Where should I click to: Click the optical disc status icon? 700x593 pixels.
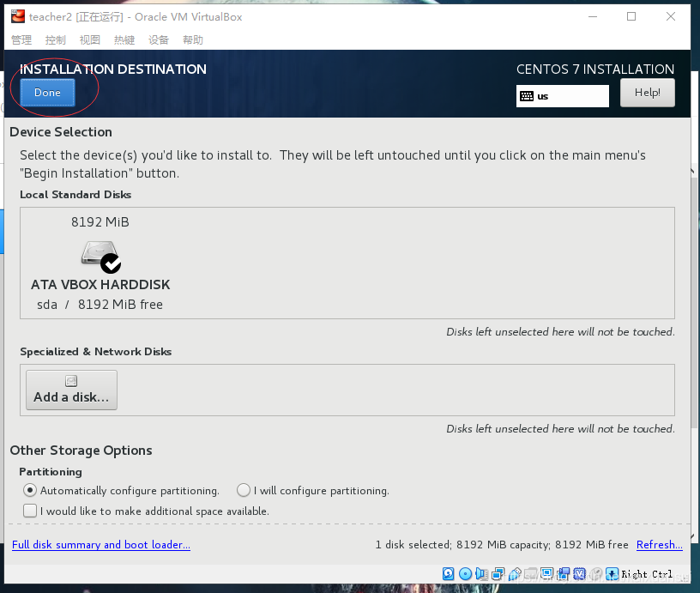point(465,574)
